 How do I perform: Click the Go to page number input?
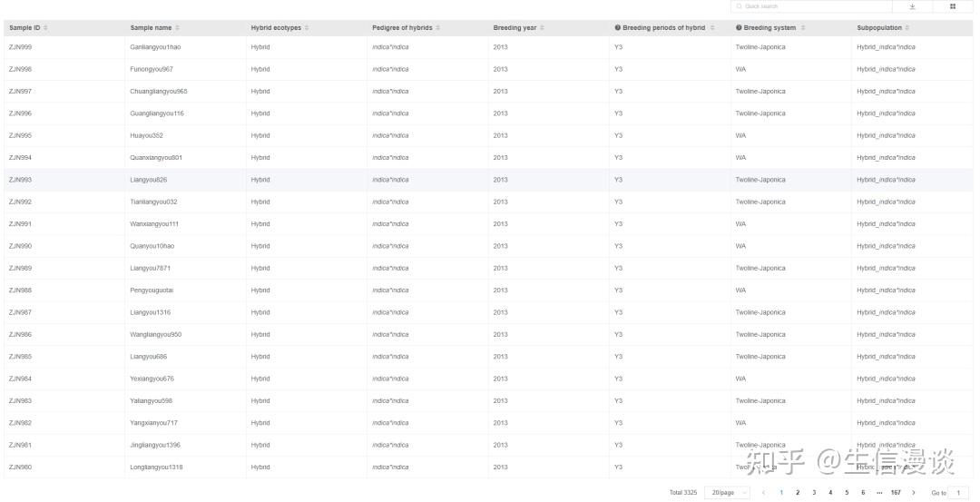tap(958, 493)
